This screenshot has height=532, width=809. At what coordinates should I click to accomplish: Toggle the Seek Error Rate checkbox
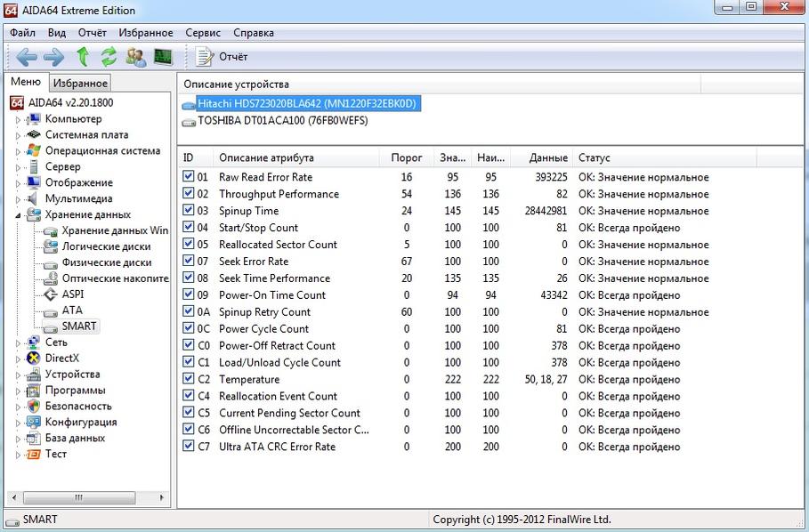tap(189, 262)
